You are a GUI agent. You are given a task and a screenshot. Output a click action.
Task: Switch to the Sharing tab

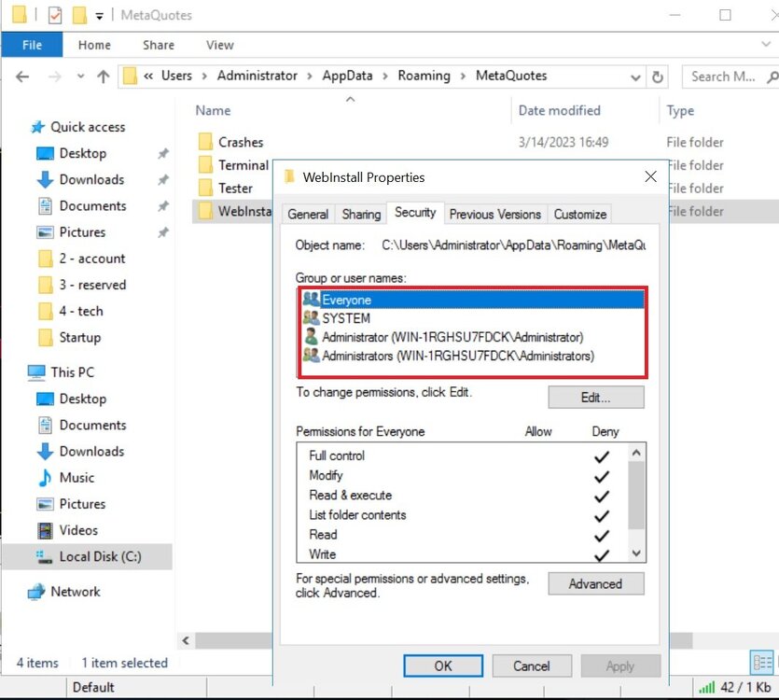[x=361, y=215]
